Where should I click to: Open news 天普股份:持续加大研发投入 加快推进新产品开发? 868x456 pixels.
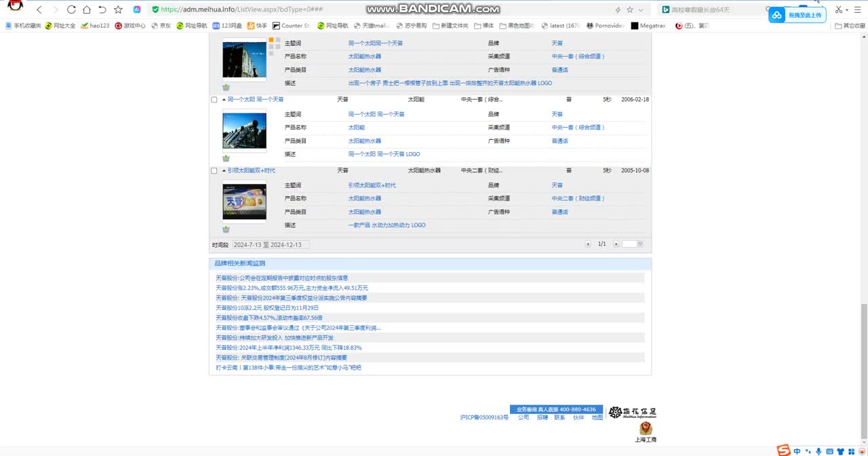click(x=275, y=337)
